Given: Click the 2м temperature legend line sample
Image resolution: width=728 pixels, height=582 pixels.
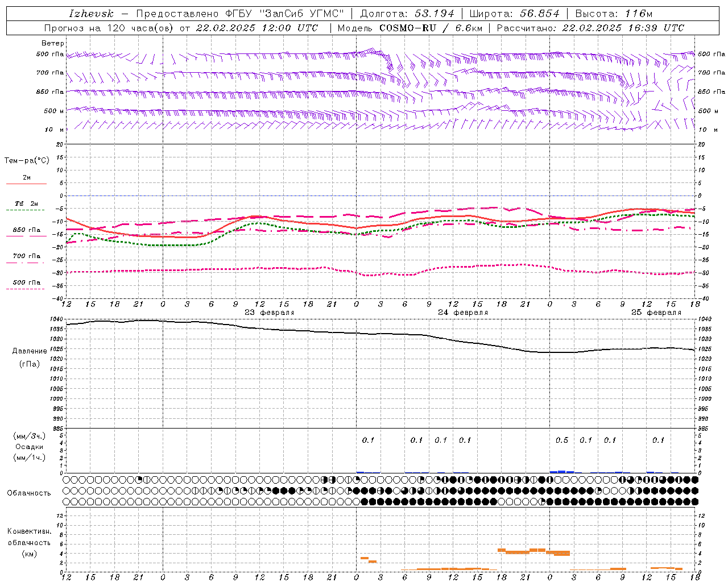Looking at the screenshot, I should pos(26,184).
